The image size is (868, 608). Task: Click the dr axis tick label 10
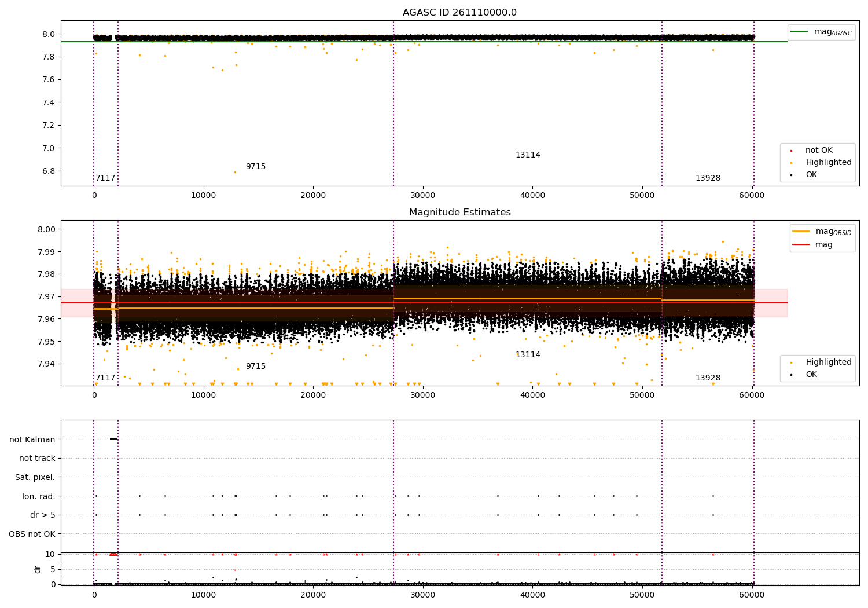point(50,554)
